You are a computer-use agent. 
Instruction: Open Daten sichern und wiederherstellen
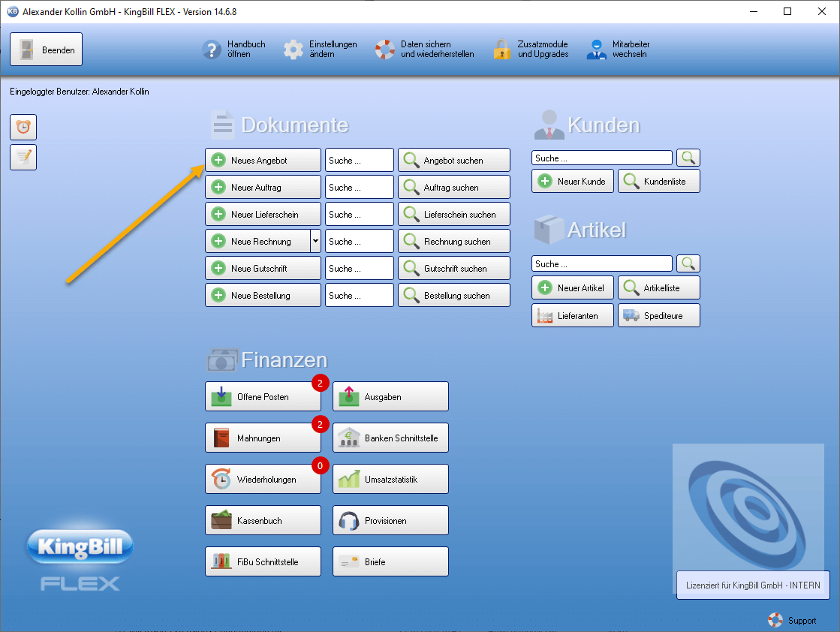[x=384, y=50]
